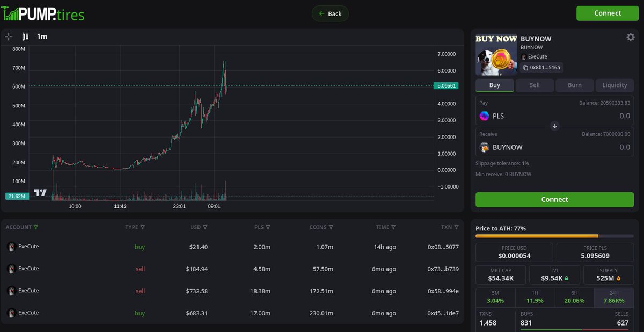644x332 pixels.
Task: Click 172.51m coins cell
Action: pyautogui.click(x=320, y=291)
